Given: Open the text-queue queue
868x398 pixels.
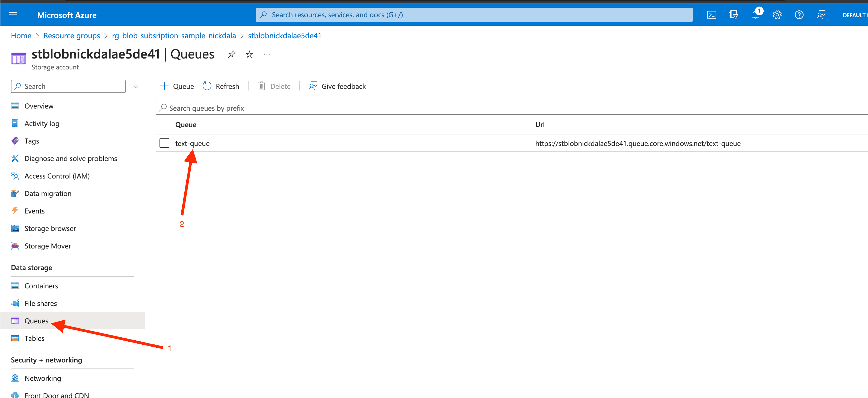Looking at the screenshot, I should pyautogui.click(x=192, y=143).
